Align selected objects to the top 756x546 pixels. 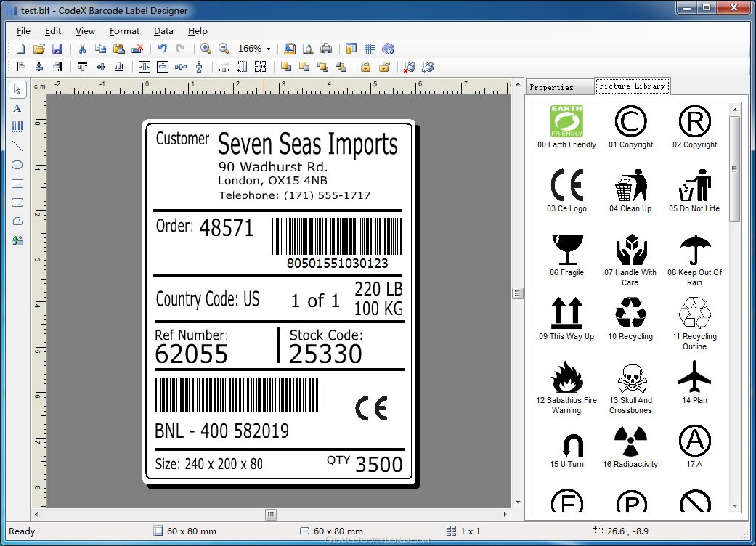[83, 67]
